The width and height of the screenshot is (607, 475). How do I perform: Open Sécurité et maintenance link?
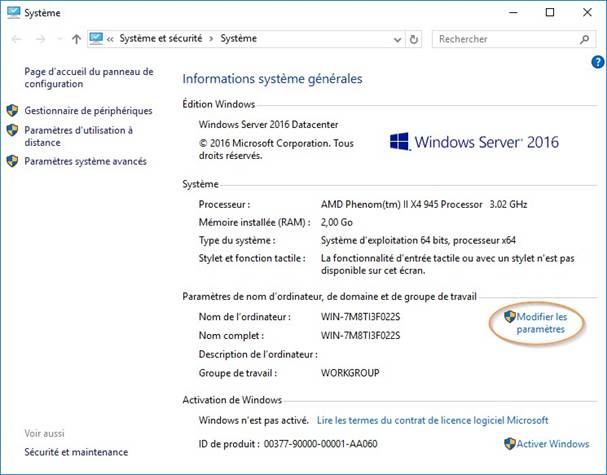click(x=76, y=452)
